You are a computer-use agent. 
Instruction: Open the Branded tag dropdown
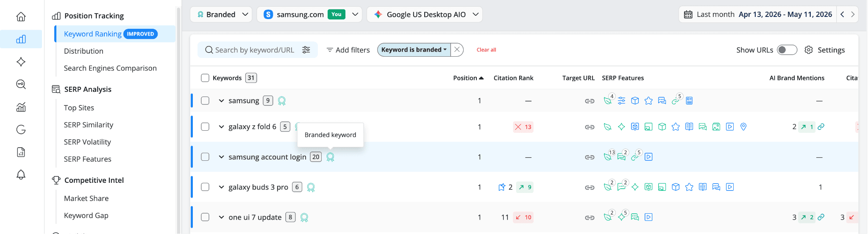point(221,14)
